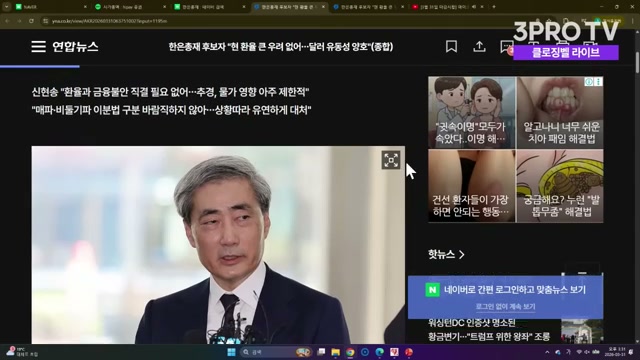This screenshot has width=640, height=360.
Task: Open the Windows Start menu
Action: (x=231, y=352)
